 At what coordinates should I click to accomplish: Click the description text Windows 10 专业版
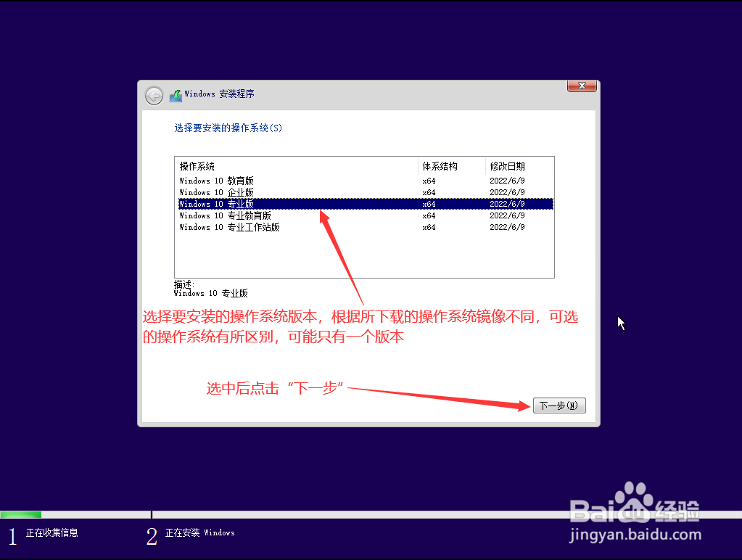(210, 293)
